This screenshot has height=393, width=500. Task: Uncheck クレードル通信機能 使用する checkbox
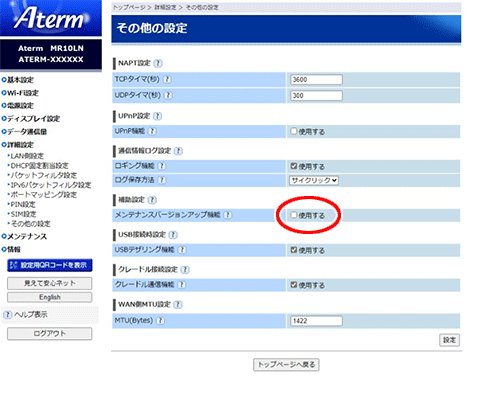[293, 285]
